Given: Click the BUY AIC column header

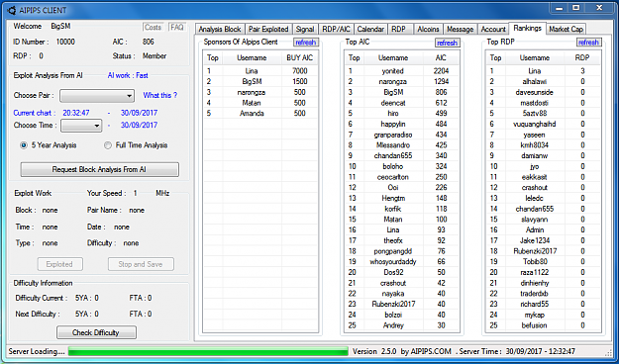Looking at the screenshot, I should pos(299,58).
